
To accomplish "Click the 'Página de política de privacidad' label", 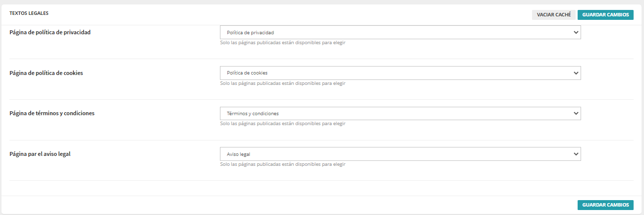I will click(50, 32).
